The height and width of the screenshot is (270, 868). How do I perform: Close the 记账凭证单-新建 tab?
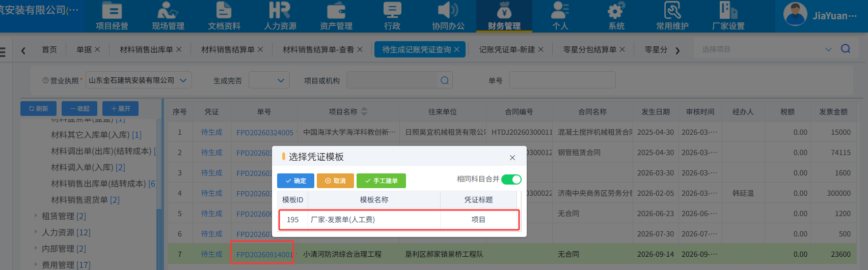tap(541, 49)
